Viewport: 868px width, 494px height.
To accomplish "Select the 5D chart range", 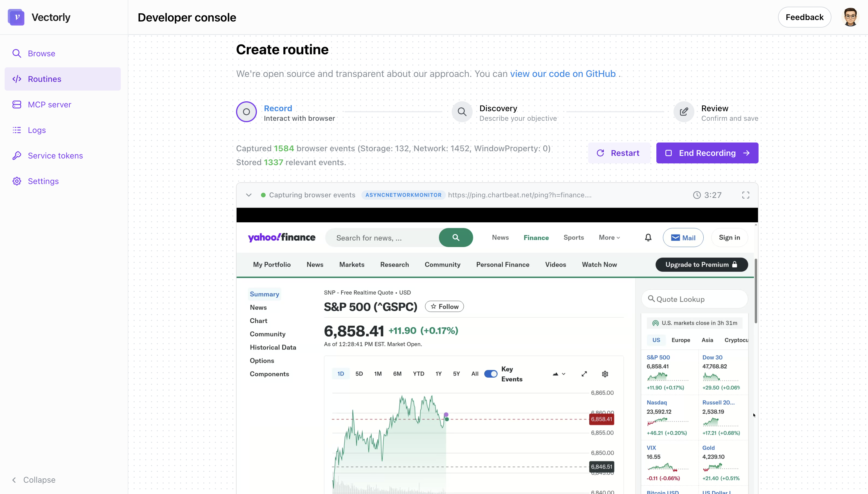I will coord(359,374).
